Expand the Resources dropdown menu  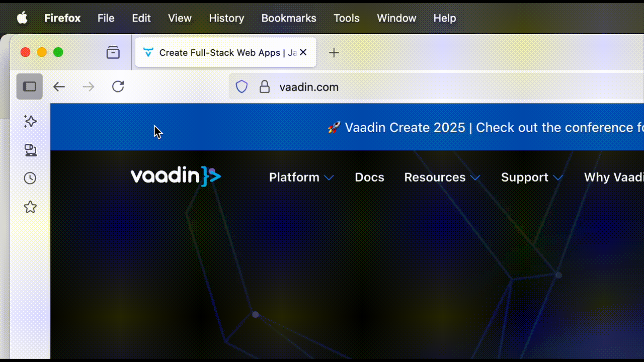click(442, 177)
